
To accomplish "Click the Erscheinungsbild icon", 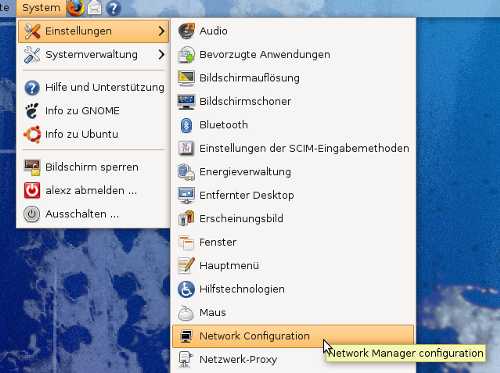I will [x=186, y=219].
